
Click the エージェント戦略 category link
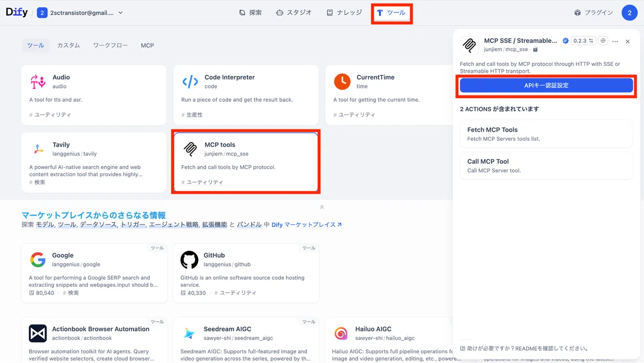coord(174,225)
